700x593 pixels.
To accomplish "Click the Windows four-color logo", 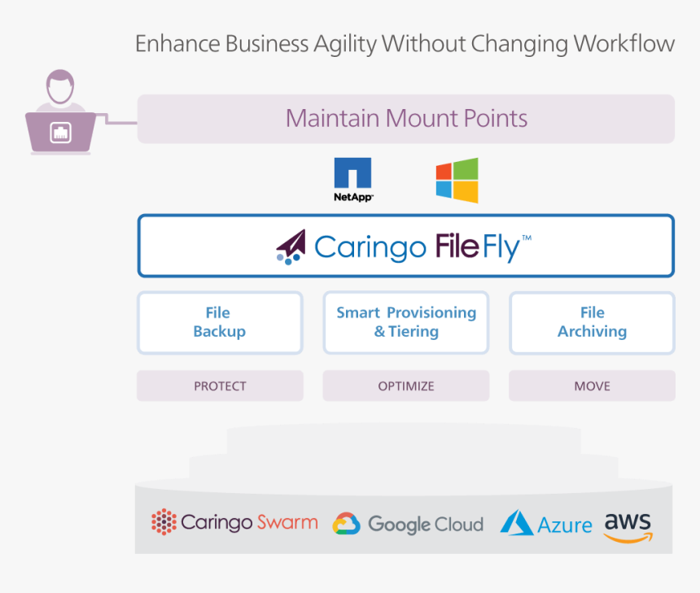I will [457, 181].
